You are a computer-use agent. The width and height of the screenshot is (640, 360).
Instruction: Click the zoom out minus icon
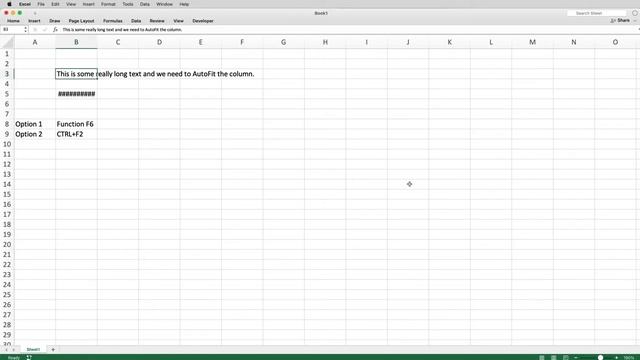(576, 358)
